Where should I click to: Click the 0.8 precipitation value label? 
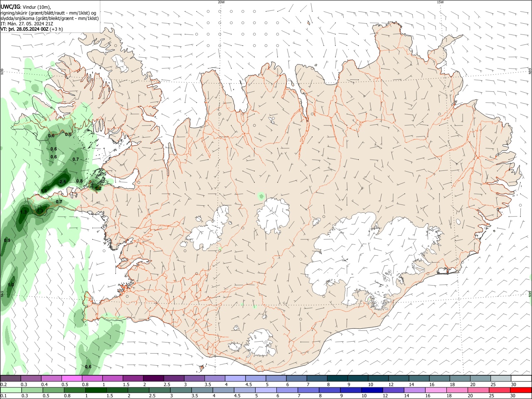79,181
